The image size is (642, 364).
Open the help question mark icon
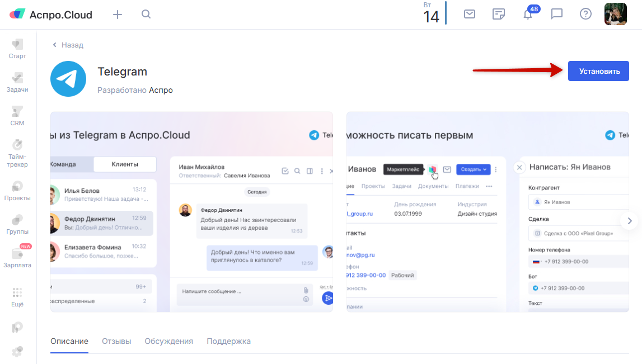click(585, 15)
